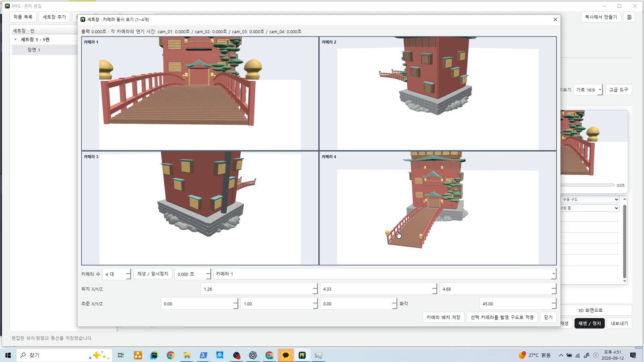Open PowerShell from the taskbar
The width and height of the screenshot is (644, 362).
click(204, 355)
